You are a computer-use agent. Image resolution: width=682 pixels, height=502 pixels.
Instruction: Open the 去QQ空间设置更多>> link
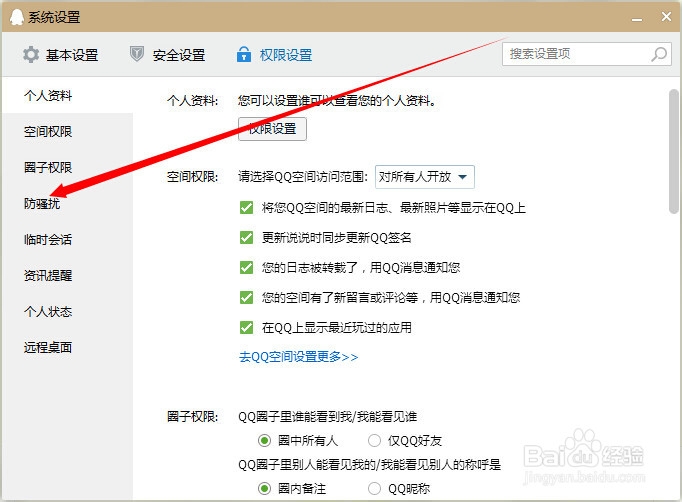[x=298, y=357]
